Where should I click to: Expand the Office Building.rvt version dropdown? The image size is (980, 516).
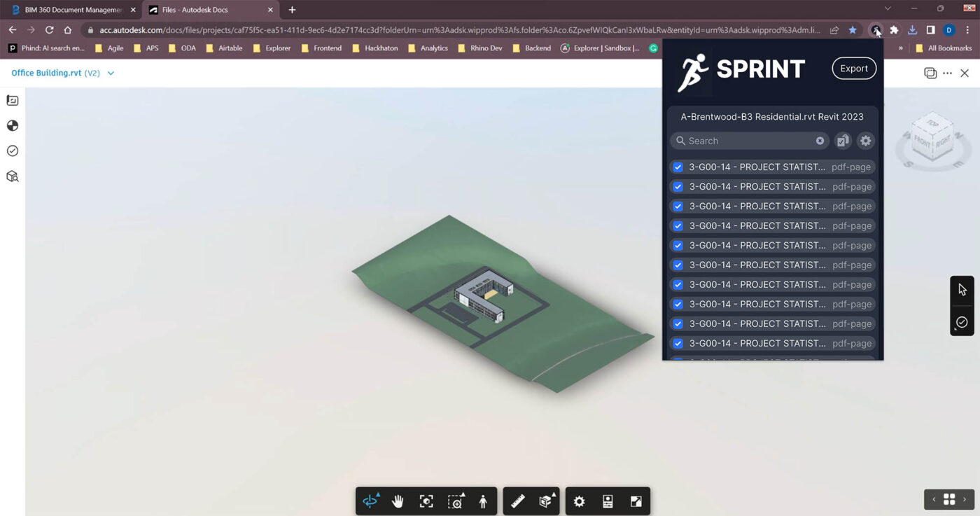pyautogui.click(x=111, y=74)
